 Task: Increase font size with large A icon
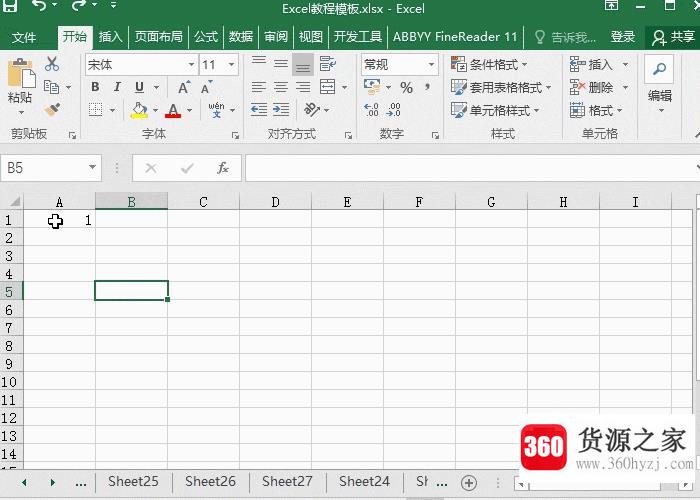click(x=183, y=87)
